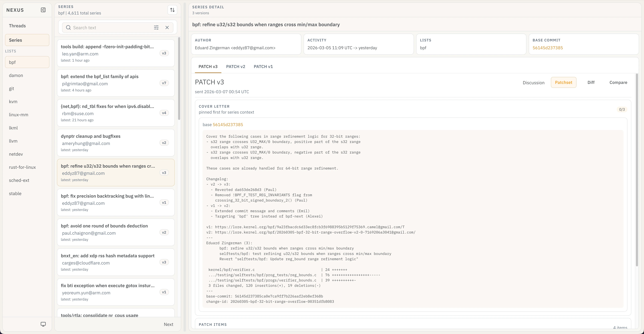Open Threads in the sidebar

17,26
